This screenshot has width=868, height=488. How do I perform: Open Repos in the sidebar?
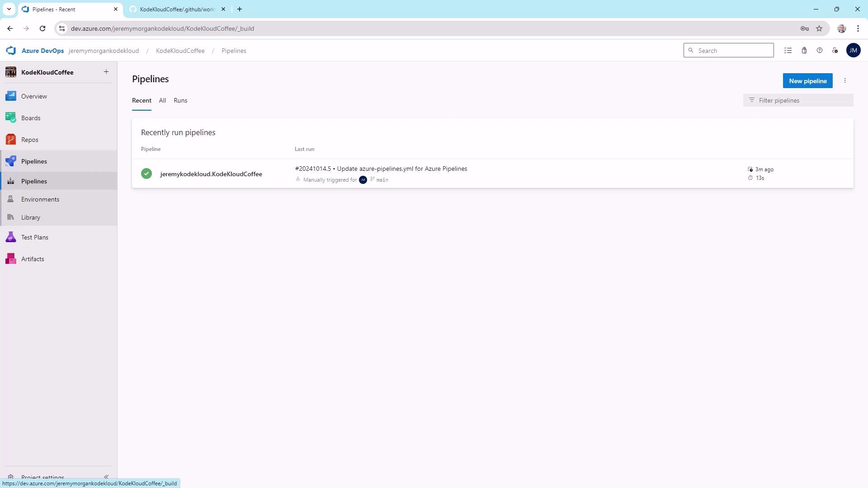(x=30, y=140)
